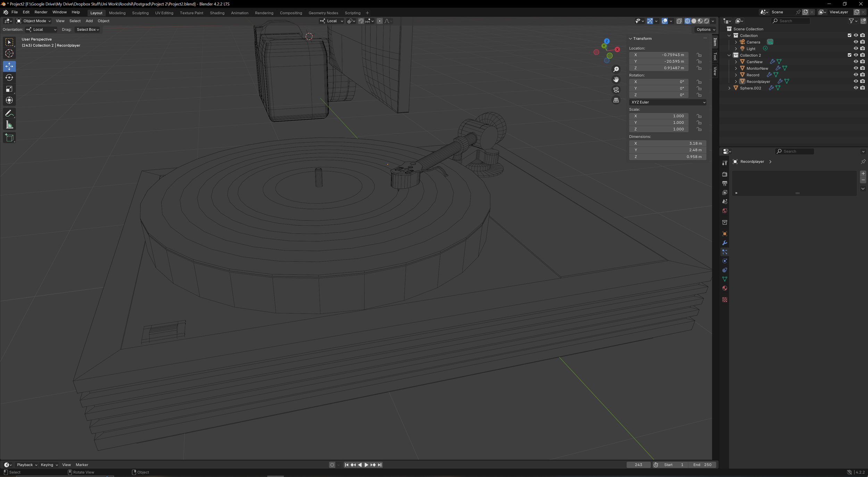
Task: Expand the Recordplayer item in the outliner
Action: coord(736,81)
